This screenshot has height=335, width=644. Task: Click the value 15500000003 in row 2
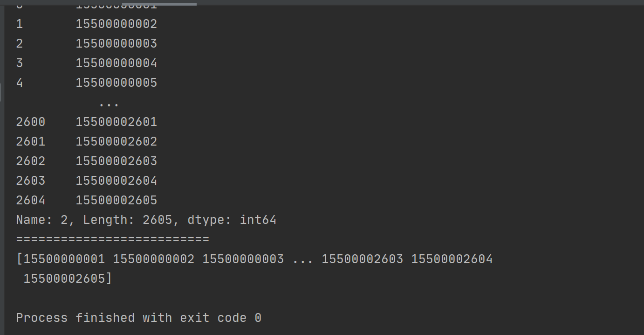(116, 43)
